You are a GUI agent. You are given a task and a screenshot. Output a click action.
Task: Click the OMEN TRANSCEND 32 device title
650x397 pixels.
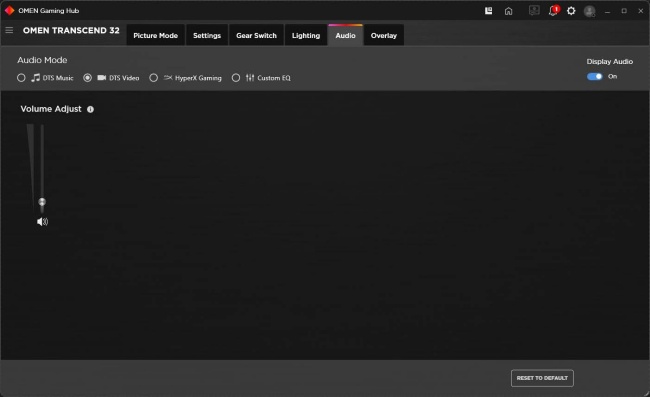point(71,31)
